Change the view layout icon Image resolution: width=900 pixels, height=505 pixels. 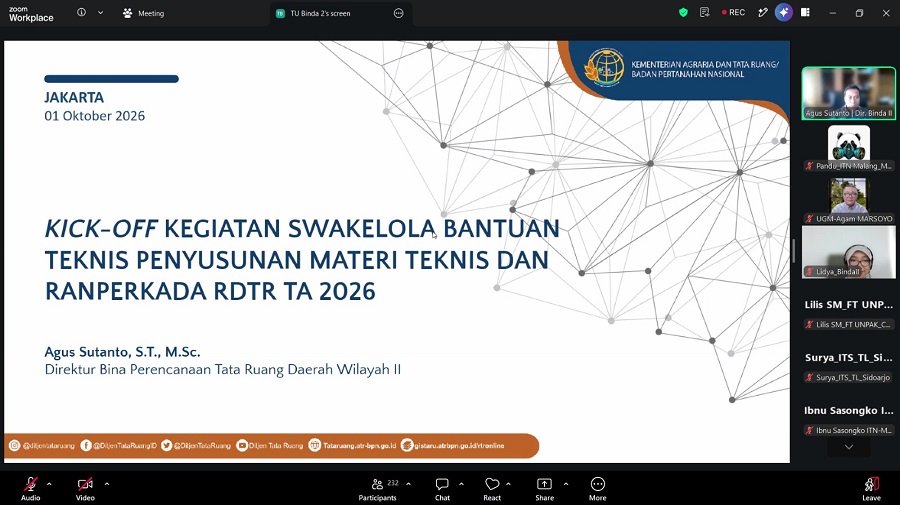pos(805,13)
